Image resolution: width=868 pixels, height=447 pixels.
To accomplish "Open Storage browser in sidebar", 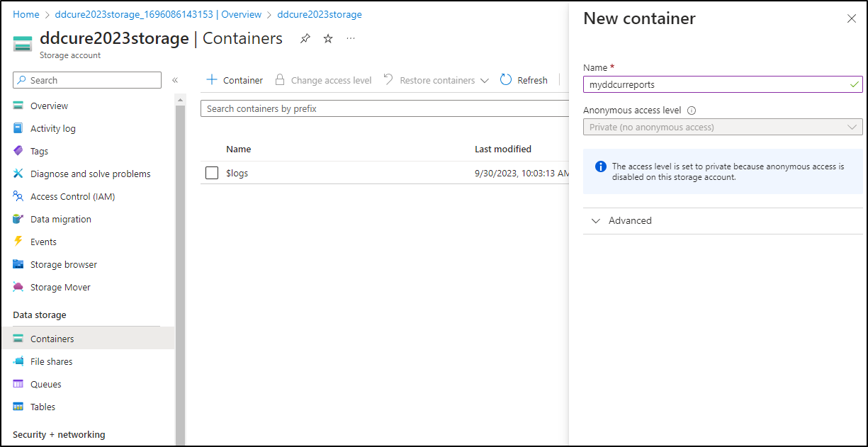I will [64, 264].
